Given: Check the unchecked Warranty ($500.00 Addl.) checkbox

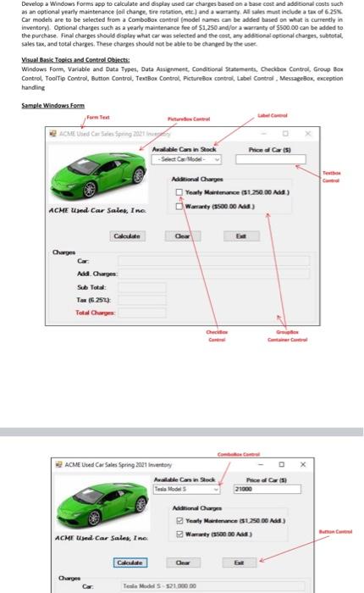Looking at the screenshot, I should [179, 206].
